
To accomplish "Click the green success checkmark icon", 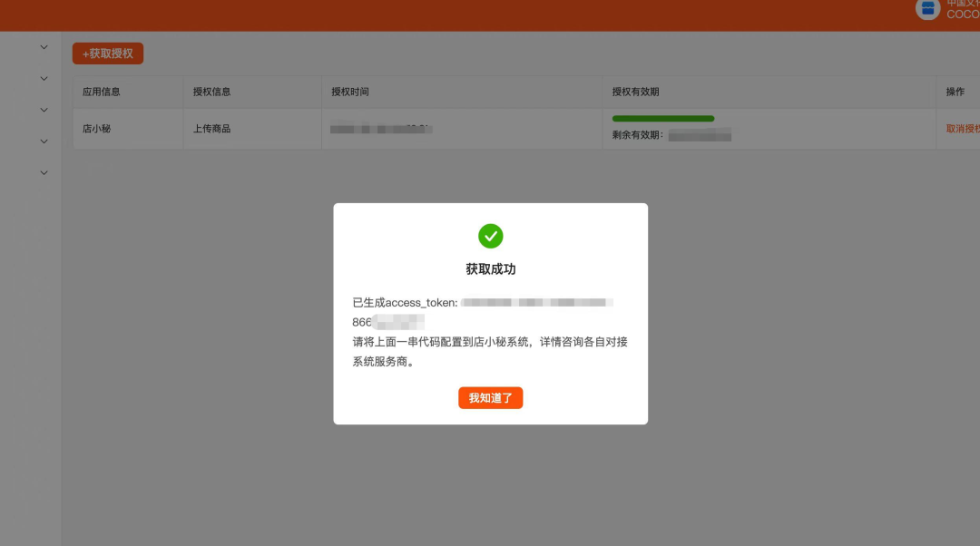I will [491, 236].
